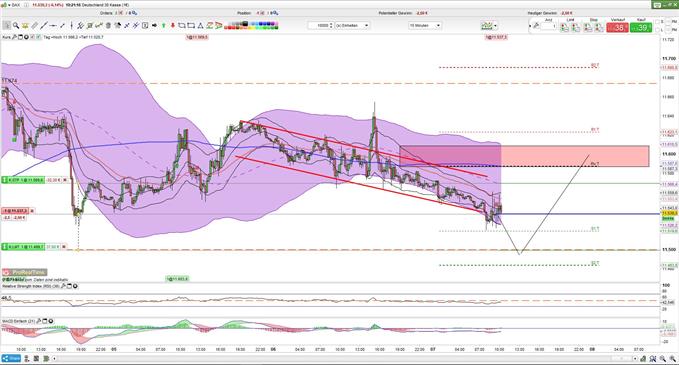Select the cursor pointer tool
Viewport: 679px width, 365px height.
(x=6, y=26)
